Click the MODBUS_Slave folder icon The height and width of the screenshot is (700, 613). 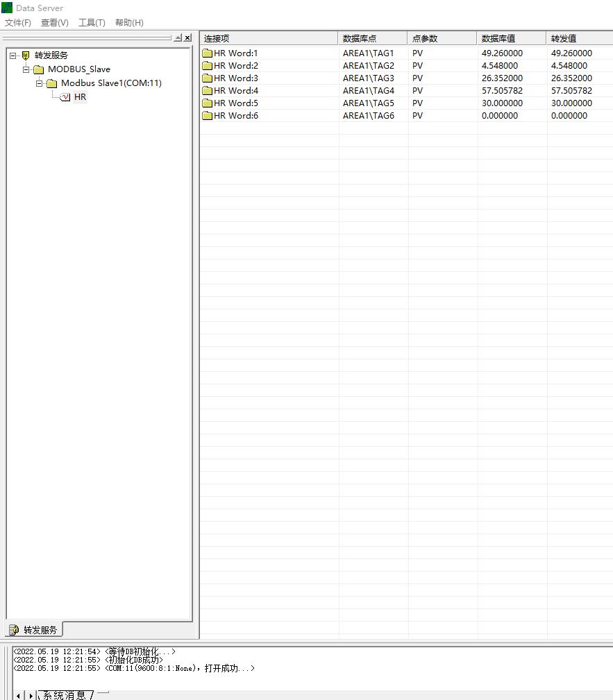click(39, 69)
